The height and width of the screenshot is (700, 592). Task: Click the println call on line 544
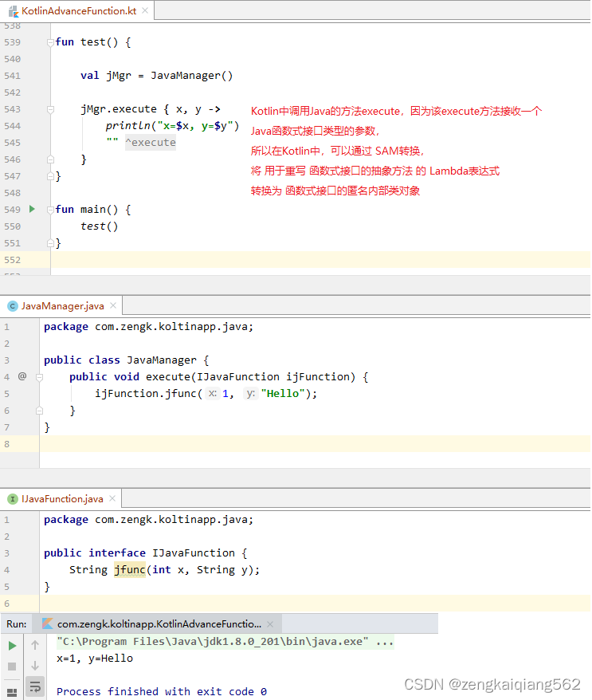tap(172, 126)
